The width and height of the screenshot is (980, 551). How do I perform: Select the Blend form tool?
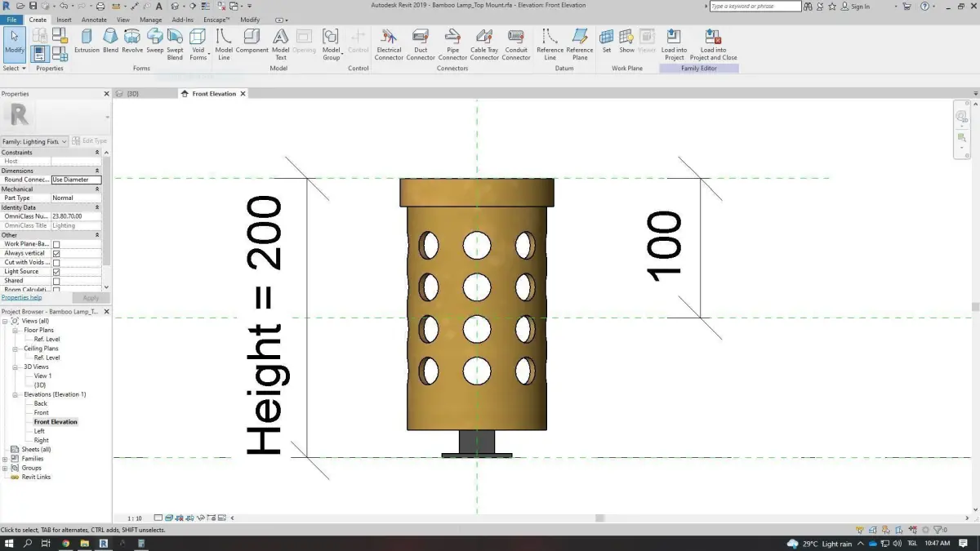(110, 42)
